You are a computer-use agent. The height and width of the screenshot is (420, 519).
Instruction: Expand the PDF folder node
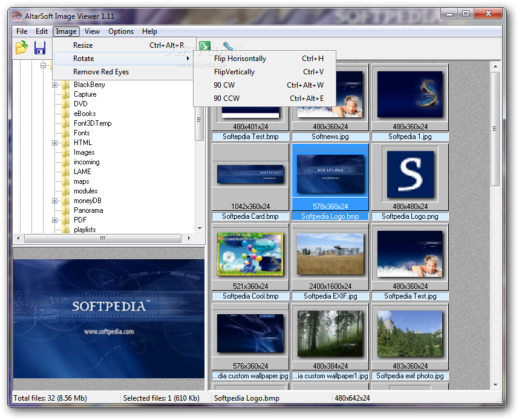[54, 220]
